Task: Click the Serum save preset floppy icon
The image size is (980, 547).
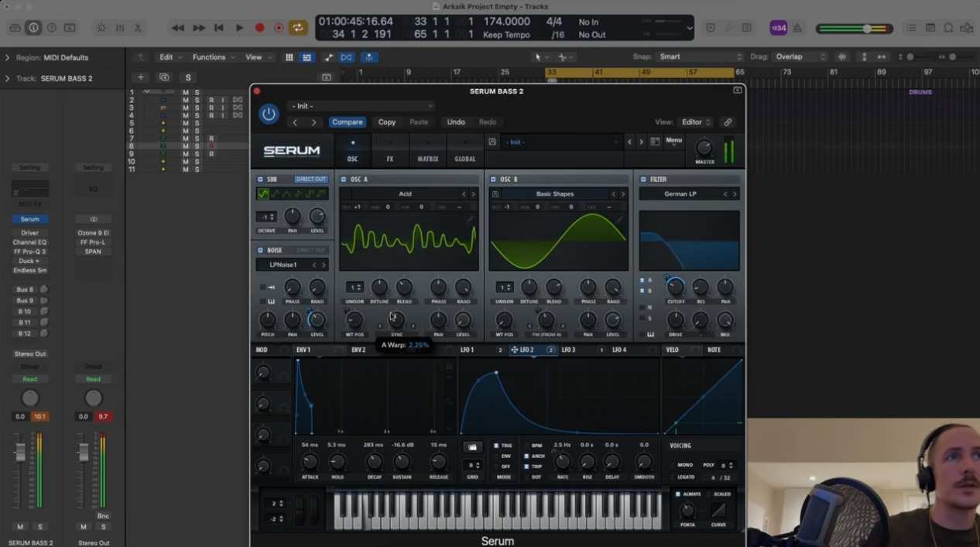Action: click(x=492, y=142)
